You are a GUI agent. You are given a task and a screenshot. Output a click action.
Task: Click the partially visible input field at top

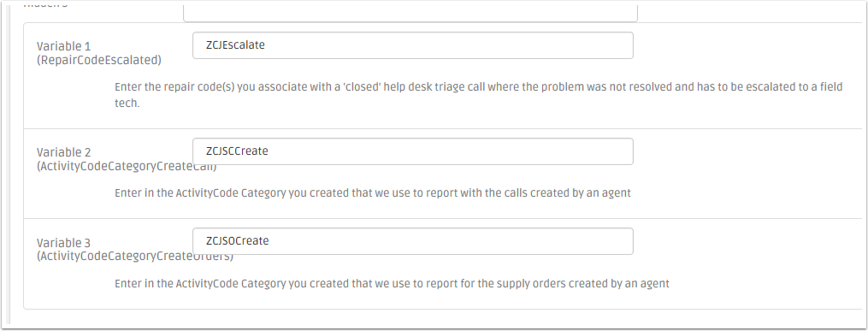click(x=410, y=14)
